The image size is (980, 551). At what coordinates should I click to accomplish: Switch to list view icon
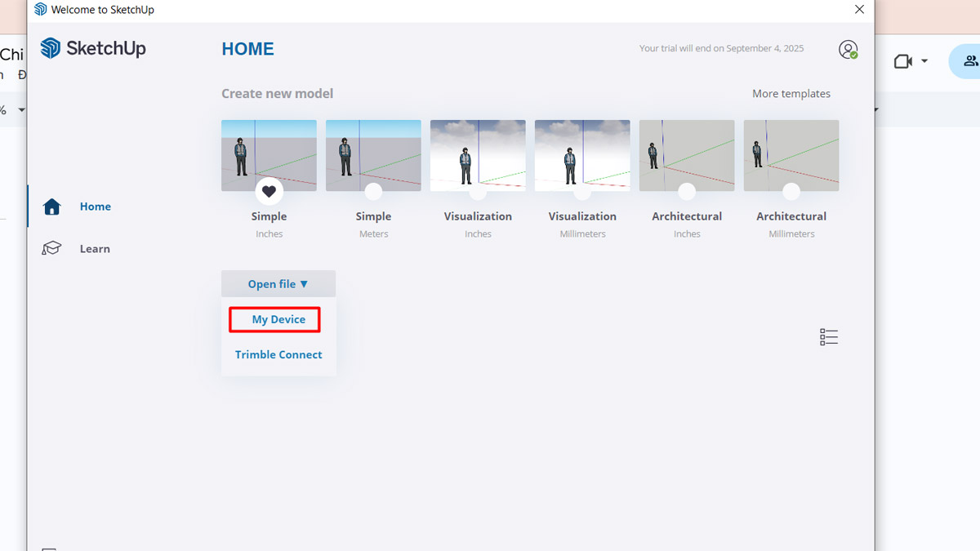[x=829, y=337]
